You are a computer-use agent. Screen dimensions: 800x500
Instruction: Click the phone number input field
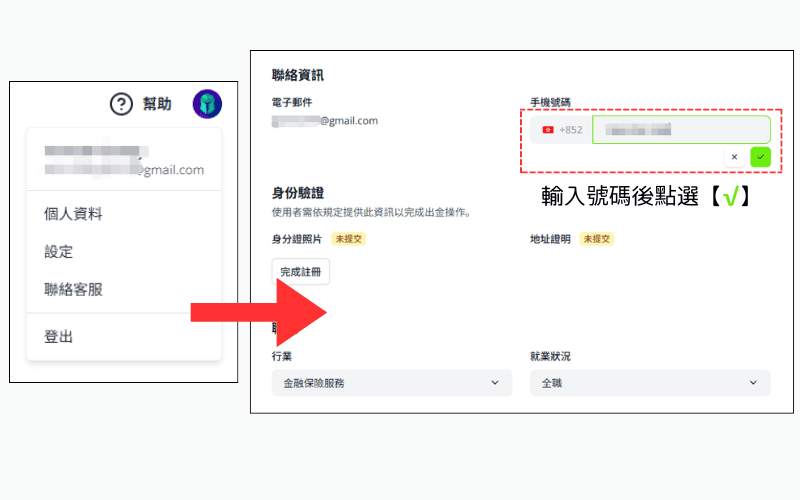(x=681, y=130)
